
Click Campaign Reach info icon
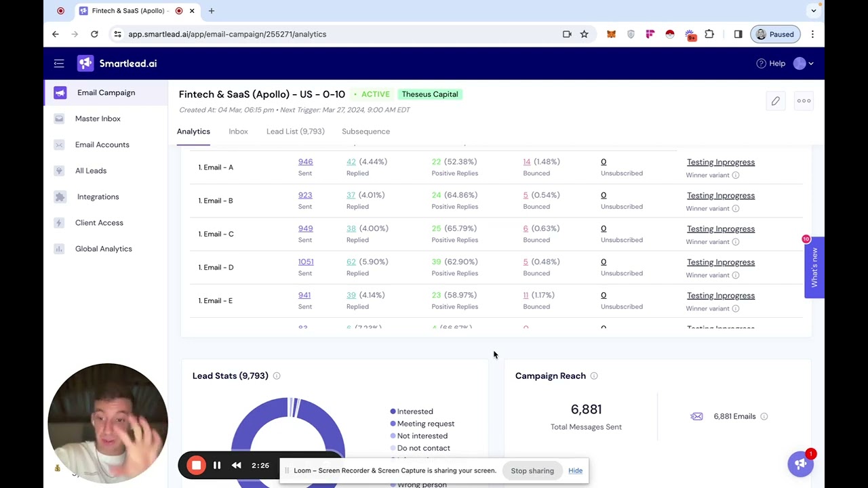pos(594,375)
